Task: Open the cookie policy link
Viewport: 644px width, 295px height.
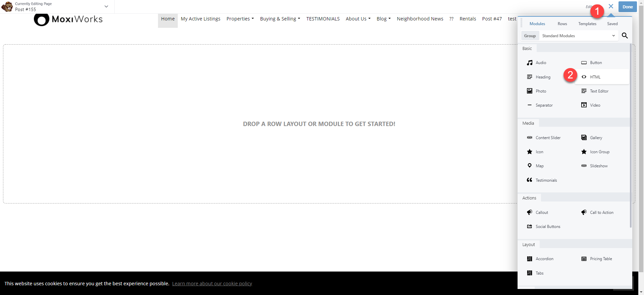Action: point(212,284)
